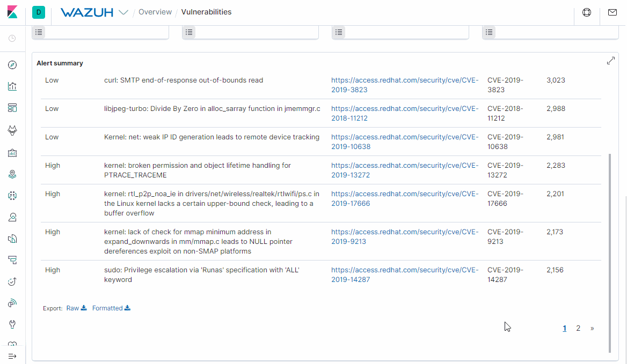Collapse the navigation sidebar
Image resolution: width=627 pixels, height=364 pixels.
(12, 355)
